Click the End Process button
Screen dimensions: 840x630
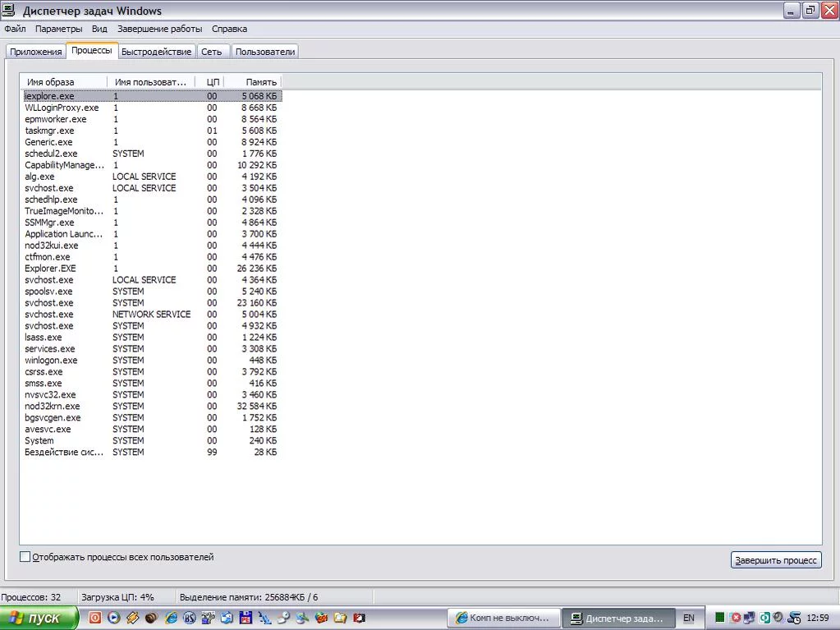tap(776, 560)
